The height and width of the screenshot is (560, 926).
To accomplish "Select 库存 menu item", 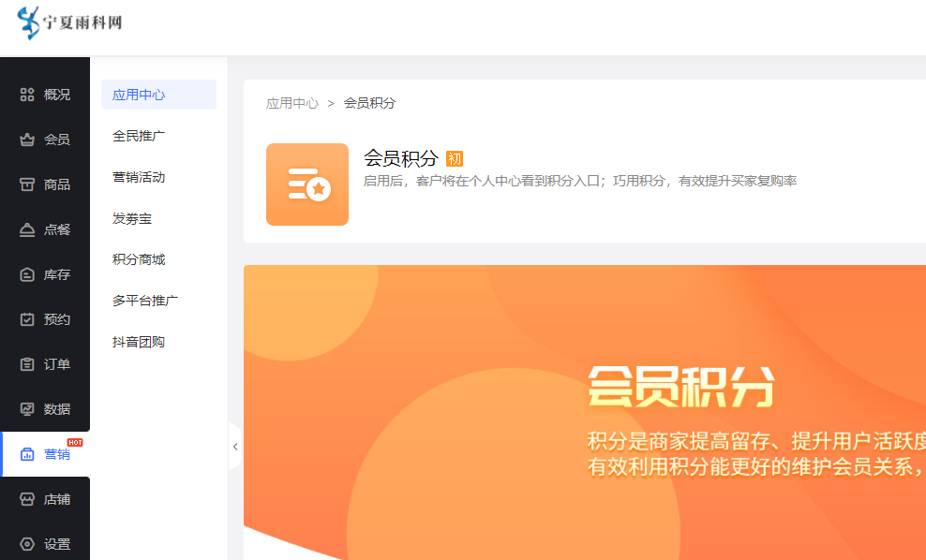I will (x=56, y=274).
